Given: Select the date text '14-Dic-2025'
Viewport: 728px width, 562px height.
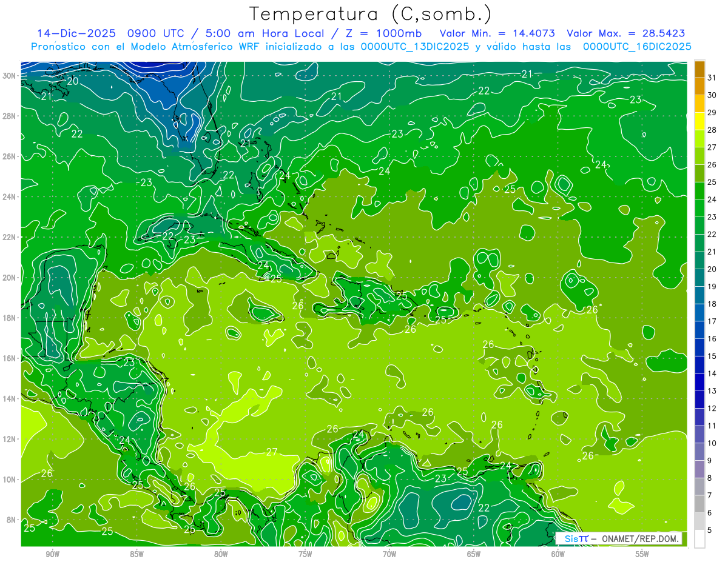Looking at the screenshot, I should tap(78, 33).
